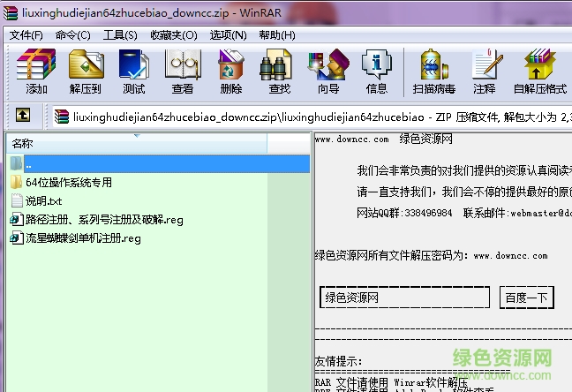Open the 帮助(H) menu
Viewport: 572px width, 392px height.
click(277, 35)
